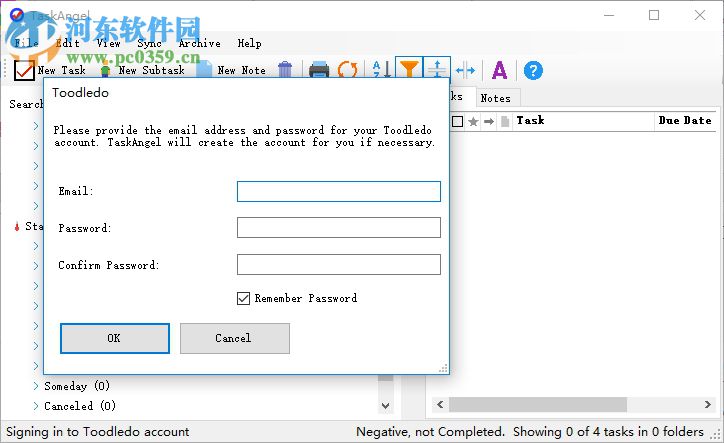The image size is (724, 443).
Task: Click the note page column header icon
Action: point(505,121)
